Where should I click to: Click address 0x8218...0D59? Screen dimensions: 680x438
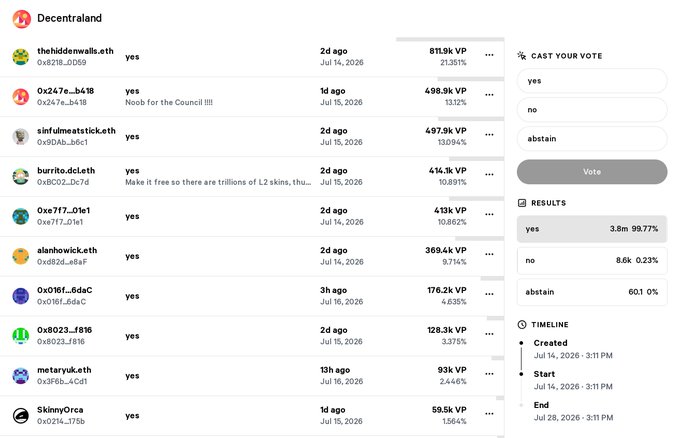(62, 62)
